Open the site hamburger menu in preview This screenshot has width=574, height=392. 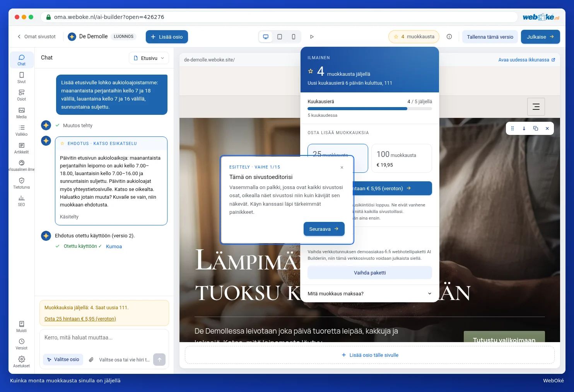[536, 107]
